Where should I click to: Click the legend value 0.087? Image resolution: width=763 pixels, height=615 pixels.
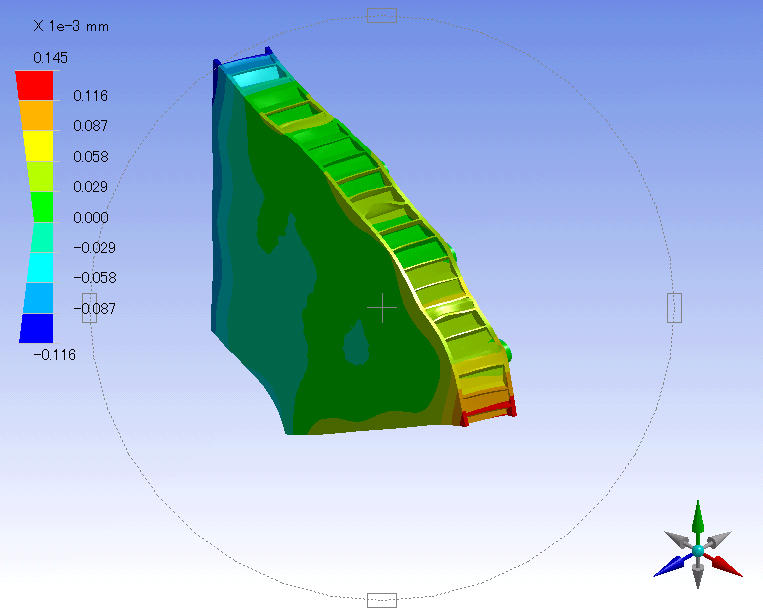click(91, 127)
